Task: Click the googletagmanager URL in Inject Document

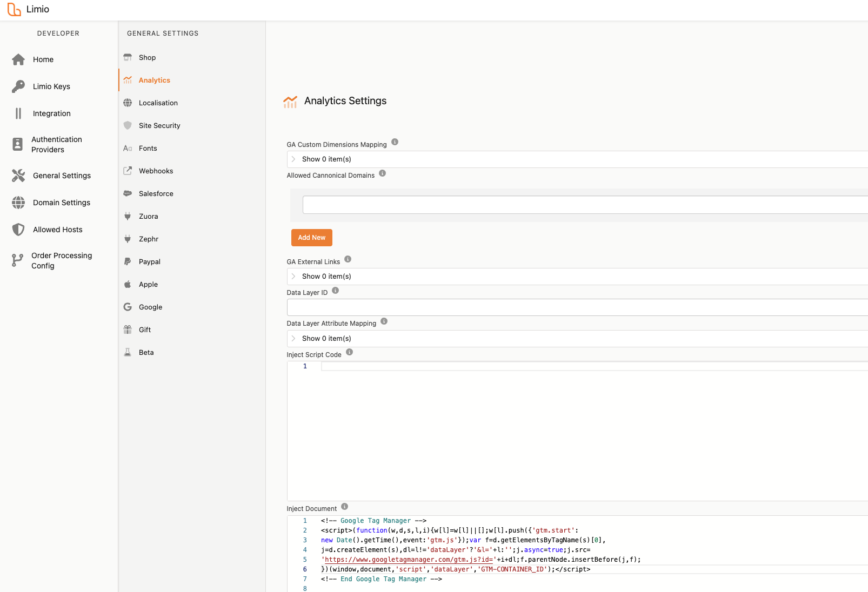Action: click(x=409, y=560)
